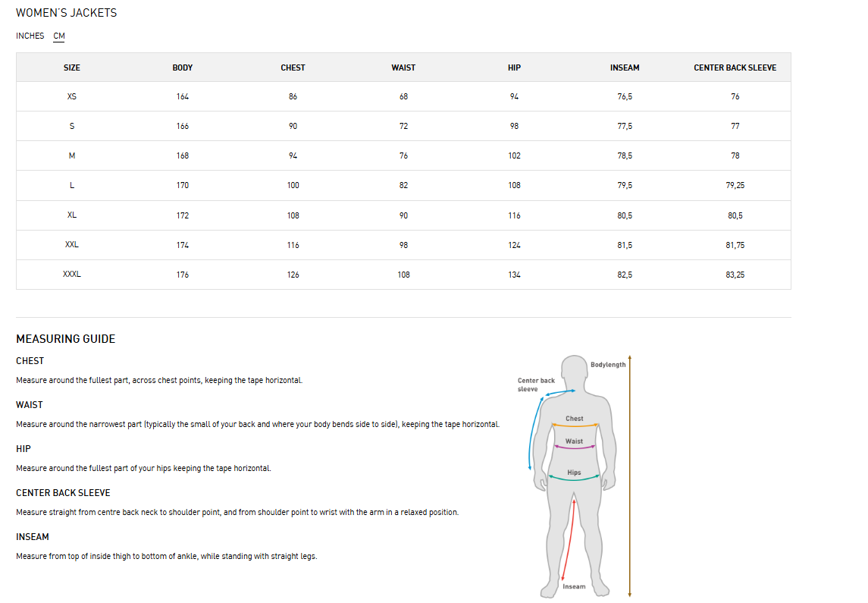
Task: Click the Waist label on body diagram
Action: (x=574, y=441)
